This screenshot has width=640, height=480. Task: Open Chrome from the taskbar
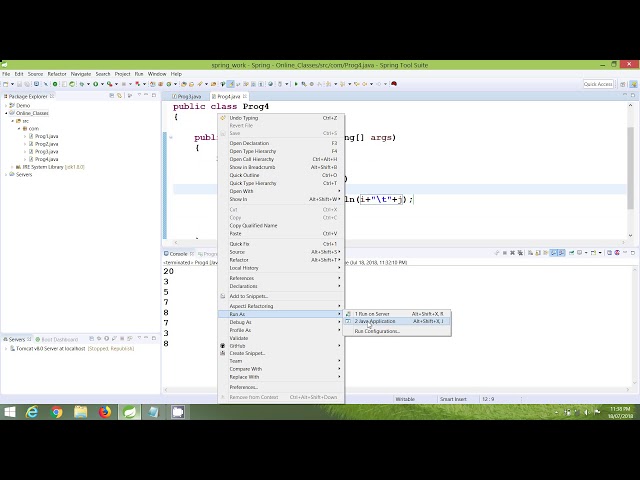point(56,412)
